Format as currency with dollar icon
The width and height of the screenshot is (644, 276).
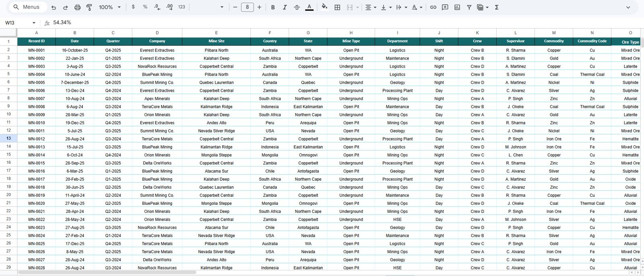pos(133,7)
